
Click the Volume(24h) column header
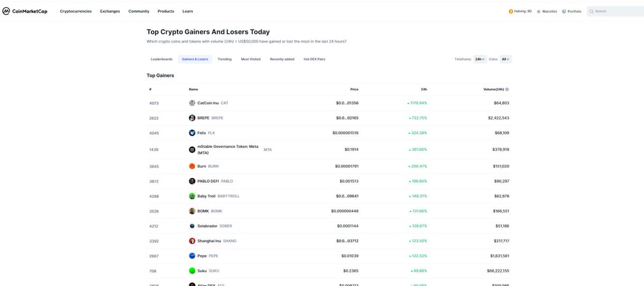point(493,89)
